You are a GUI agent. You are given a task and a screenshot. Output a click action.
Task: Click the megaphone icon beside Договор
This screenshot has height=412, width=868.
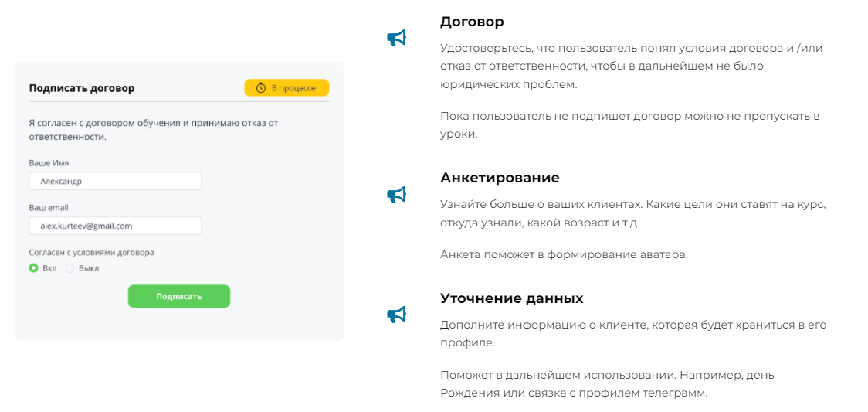396,38
